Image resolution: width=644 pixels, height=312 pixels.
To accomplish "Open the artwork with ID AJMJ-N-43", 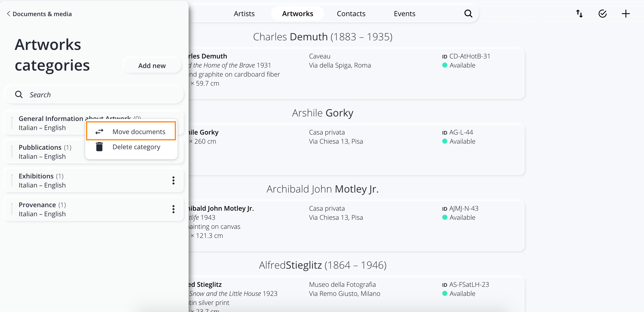I will point(357,226).
